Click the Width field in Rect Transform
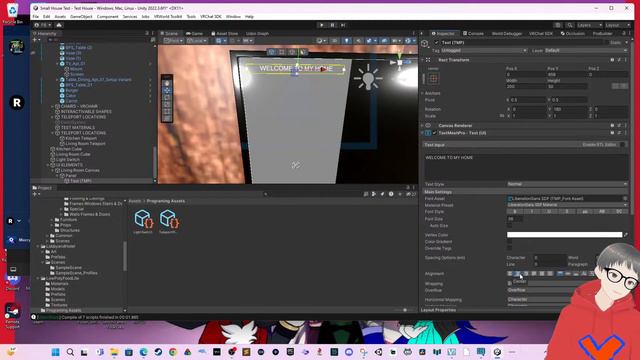Image resolution: width=640 pixels, height=360 pixels. point(525,87)
